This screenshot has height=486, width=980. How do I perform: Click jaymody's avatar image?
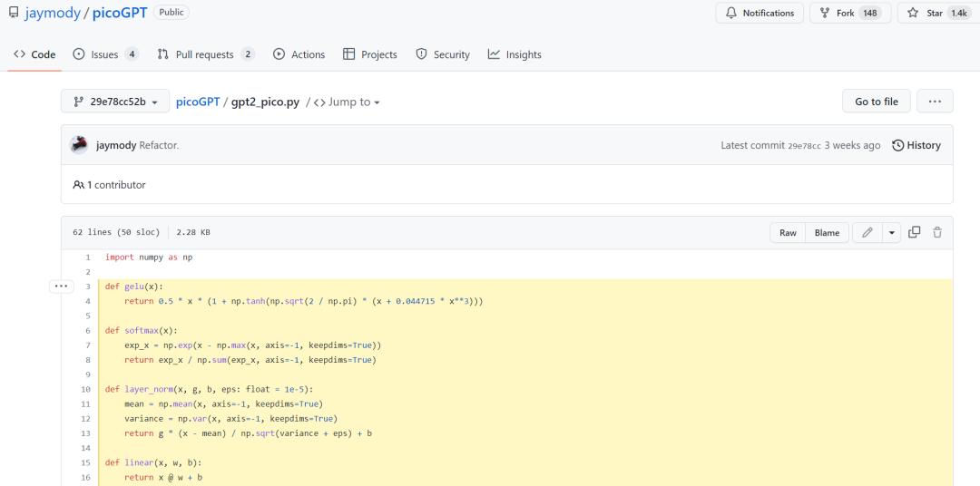(x=80, y=145)
